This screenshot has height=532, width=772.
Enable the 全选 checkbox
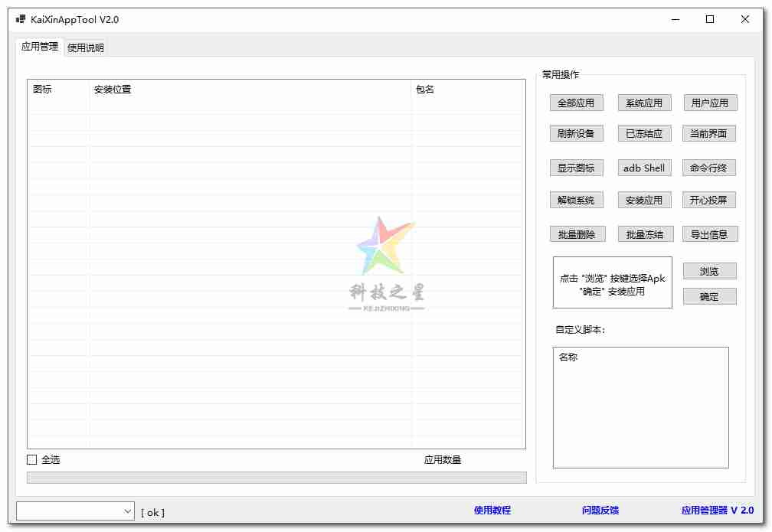[x=32, y=459]
